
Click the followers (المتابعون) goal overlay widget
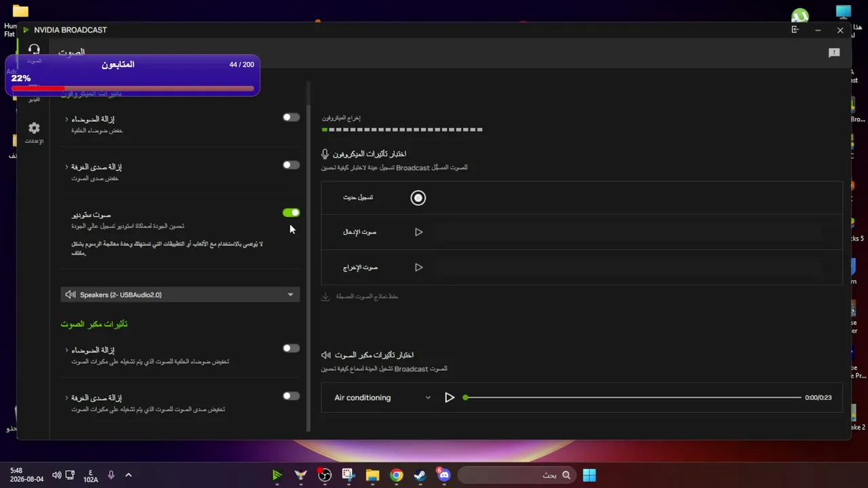pyautogui.click(x=132, y=75)
